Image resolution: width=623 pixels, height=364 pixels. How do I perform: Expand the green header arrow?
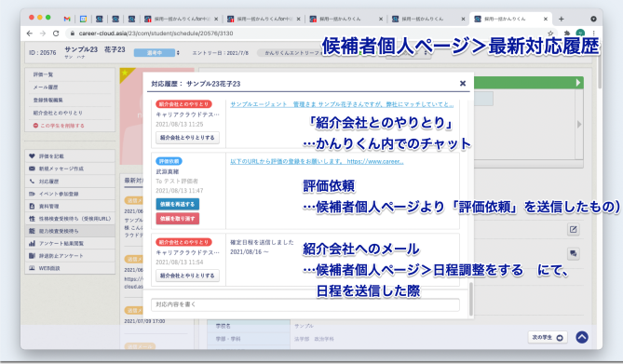[578, 83]
